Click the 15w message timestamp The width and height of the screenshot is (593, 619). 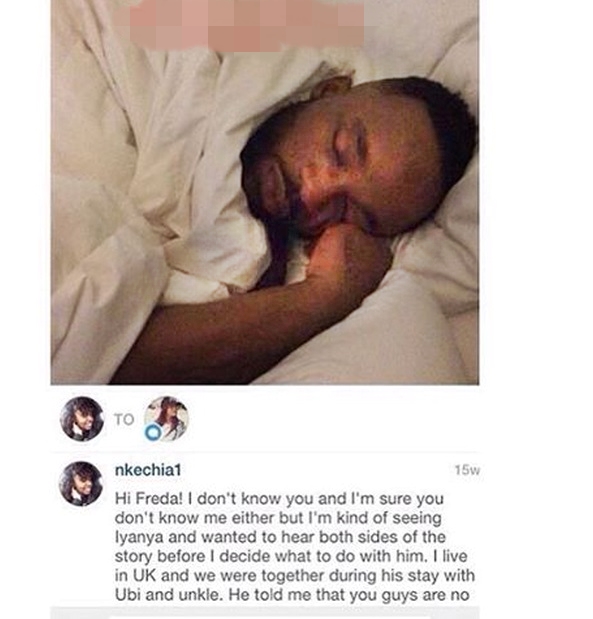click(x=467, y=470)
